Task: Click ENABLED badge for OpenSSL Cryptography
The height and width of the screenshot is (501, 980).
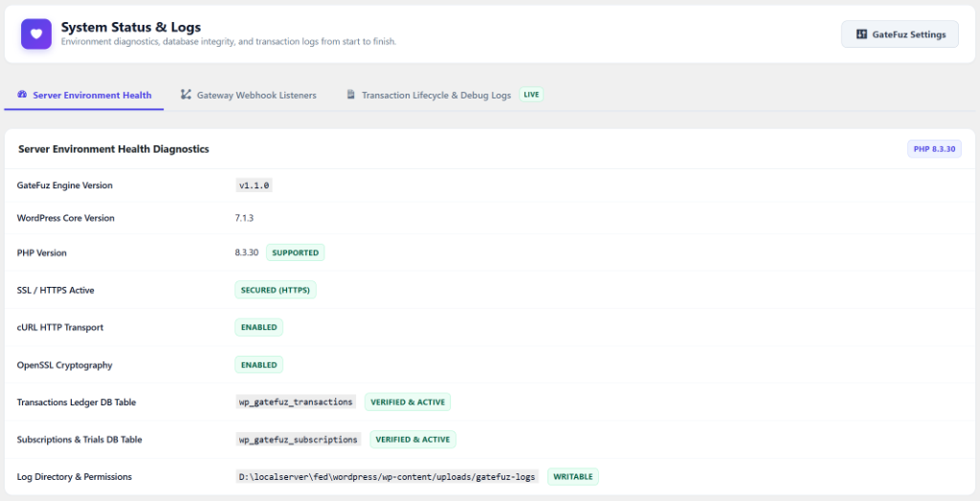Action: click(x=258, y=365)
